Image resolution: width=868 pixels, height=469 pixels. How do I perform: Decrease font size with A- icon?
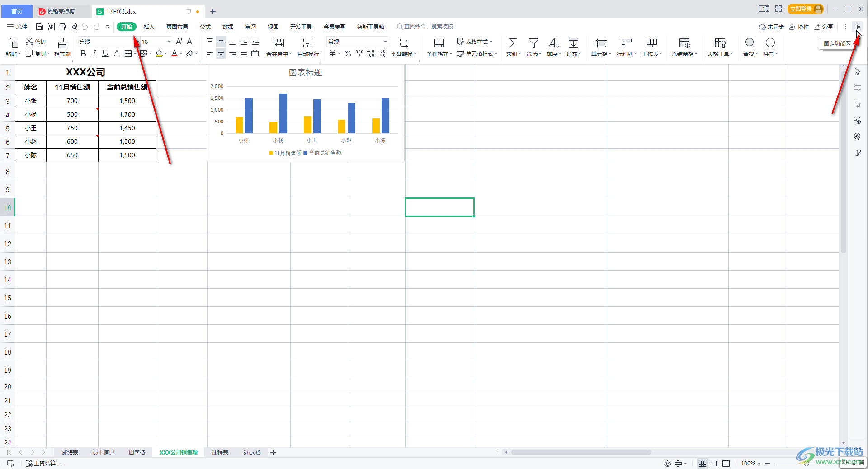pyautogui.click(x=190, y=42)
